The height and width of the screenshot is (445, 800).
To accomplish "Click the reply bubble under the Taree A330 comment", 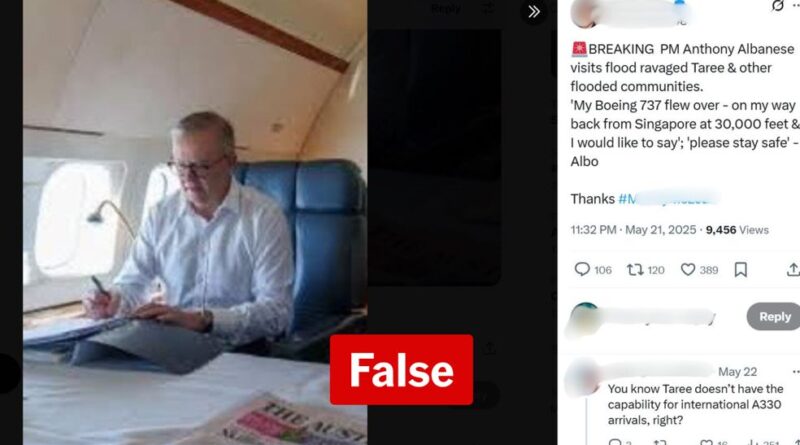I will [x=615, y=442].
